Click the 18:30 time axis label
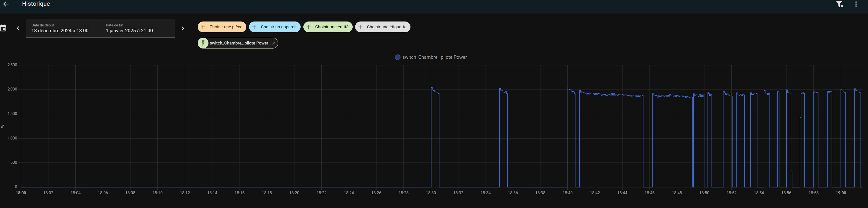Screen dimensions: 868x208 coord(431,193)
